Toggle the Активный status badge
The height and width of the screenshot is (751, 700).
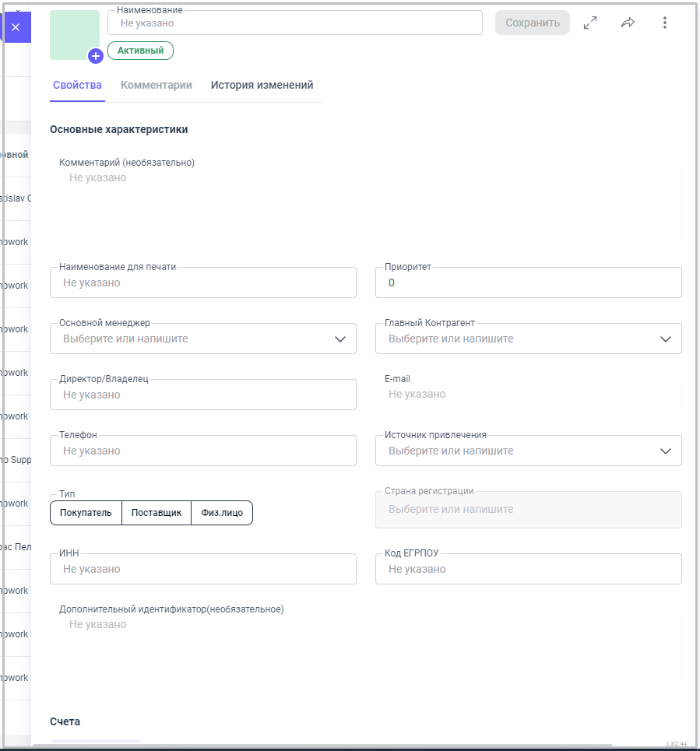(x=140, y=51)
